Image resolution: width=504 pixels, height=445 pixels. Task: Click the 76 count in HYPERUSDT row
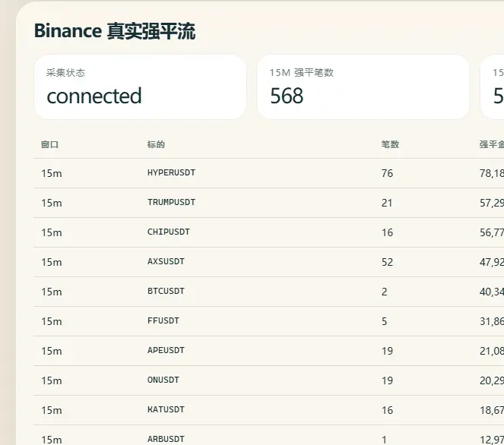[387, 173]
